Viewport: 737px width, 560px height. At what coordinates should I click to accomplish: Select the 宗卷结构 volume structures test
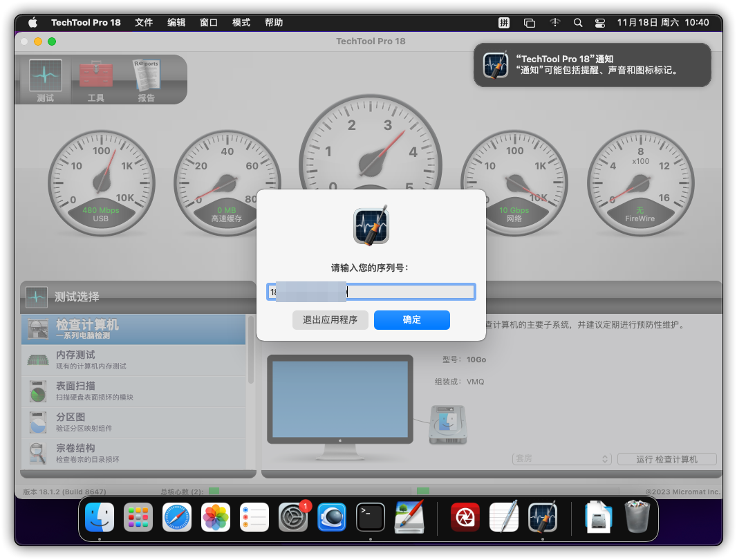pyautogui.click(x=133, y=454)
